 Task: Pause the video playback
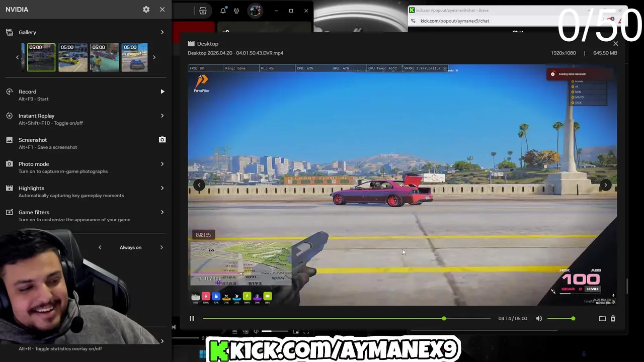pyautogui.click(x=192, y=318)
